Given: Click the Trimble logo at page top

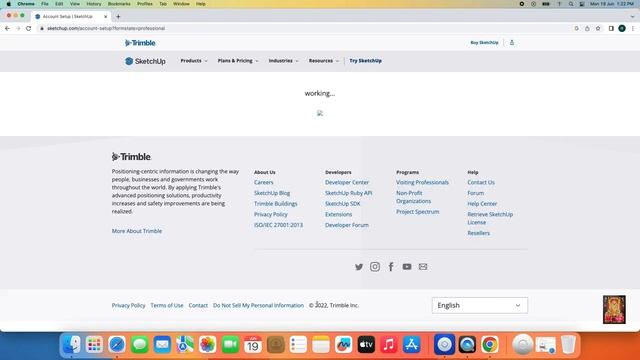Looking at the screenshot, I should pos(140,43).
